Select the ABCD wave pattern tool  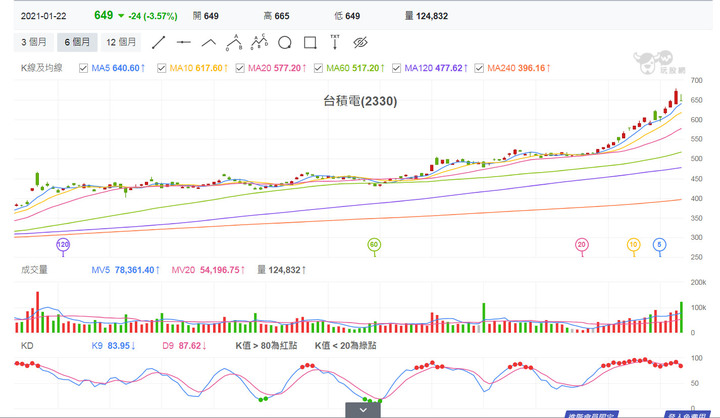(x=259, y=42)
